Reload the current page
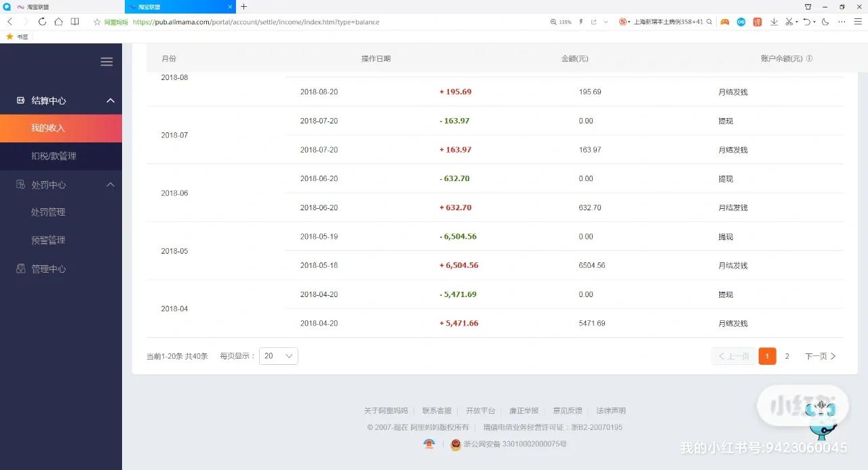The image size is (868, 470). [x=42, y=21]
